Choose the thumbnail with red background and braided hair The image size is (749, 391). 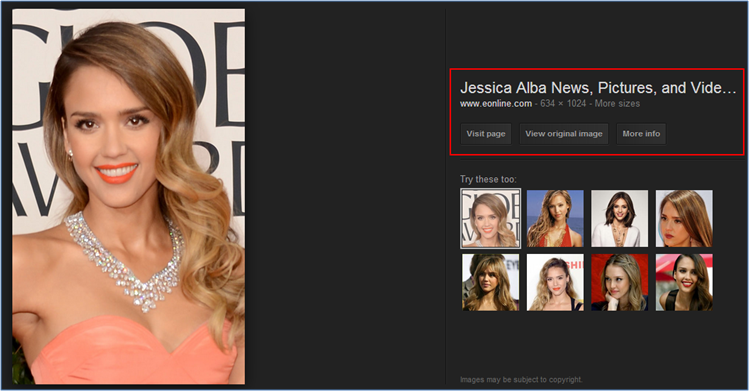pos(620,283)
